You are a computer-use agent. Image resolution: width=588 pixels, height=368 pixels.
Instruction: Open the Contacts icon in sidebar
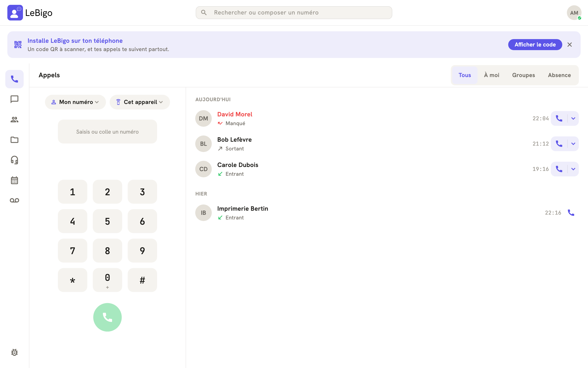click(14, 120)
